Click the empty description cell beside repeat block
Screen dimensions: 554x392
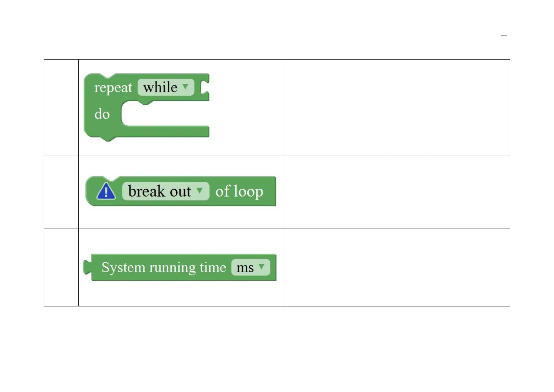pyautogui.click(x=397, y=107)
